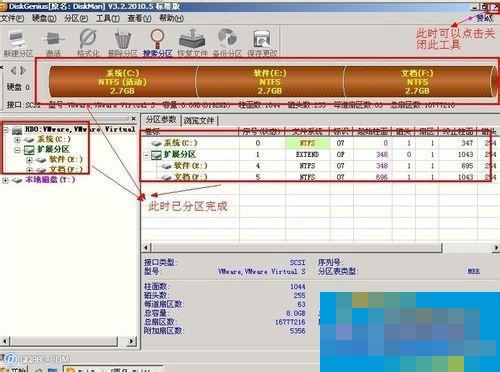
Task: Select 本地磁盘(Y:) in the left tree
Action: coord(50,180)
